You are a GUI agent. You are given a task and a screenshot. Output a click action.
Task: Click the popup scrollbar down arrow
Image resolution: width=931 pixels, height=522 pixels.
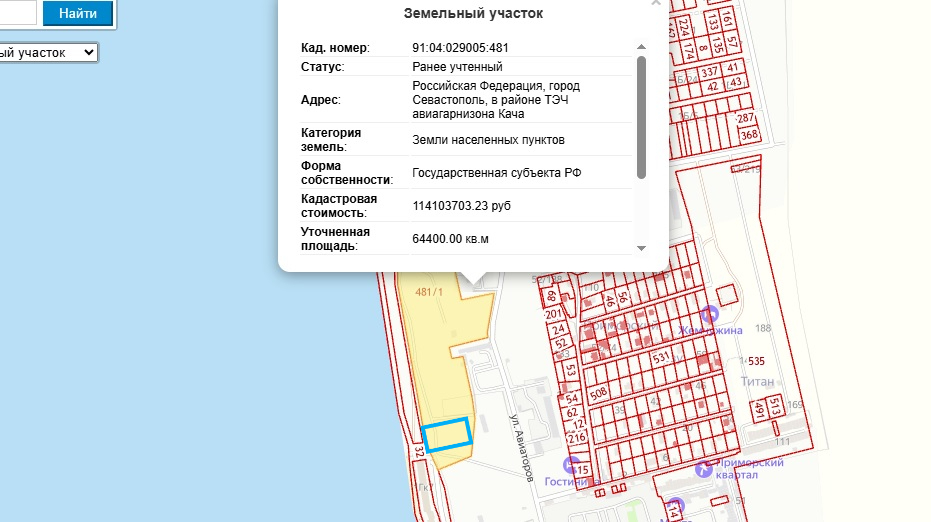(641, 248)
